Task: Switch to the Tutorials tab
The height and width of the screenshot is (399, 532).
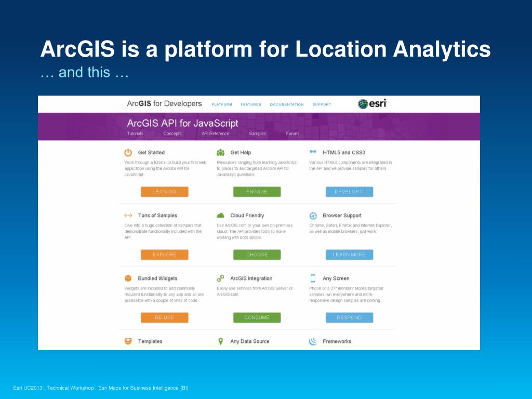Action: 135,134
